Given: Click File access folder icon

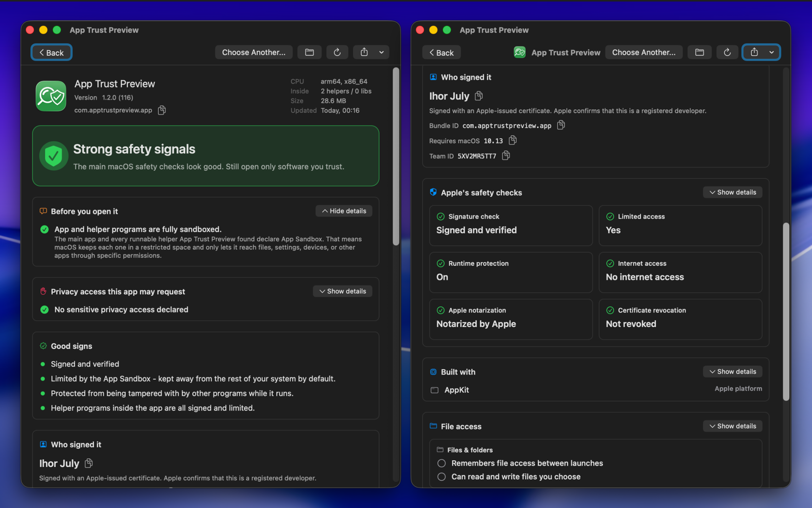Looking at the screenshot, I should [x=433, y=426].
